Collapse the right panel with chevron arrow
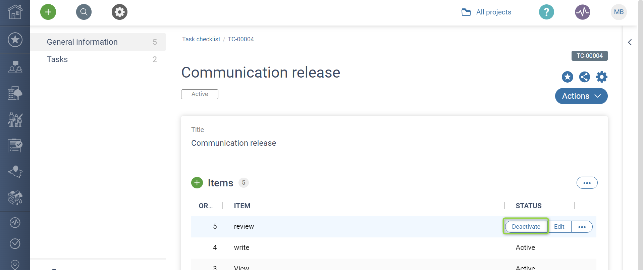 (x=630, y=42)
